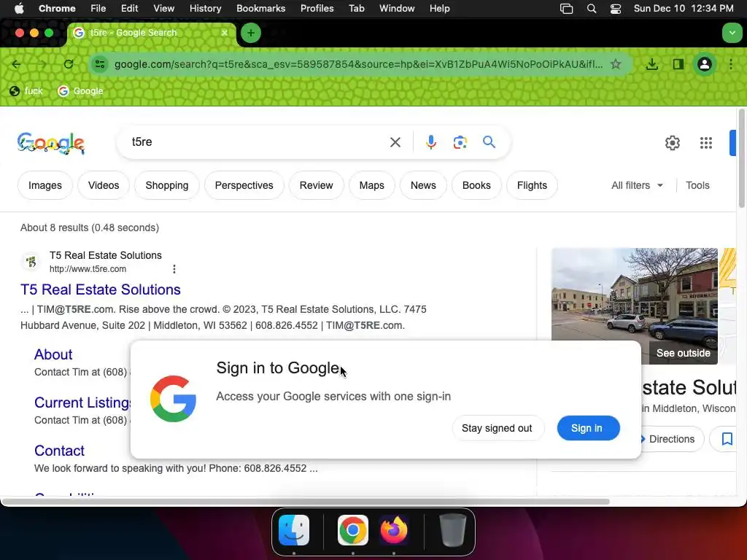Open the Profiles menu
The width and height of the screenshot is (747, 560).
click(x=317, y=9)
